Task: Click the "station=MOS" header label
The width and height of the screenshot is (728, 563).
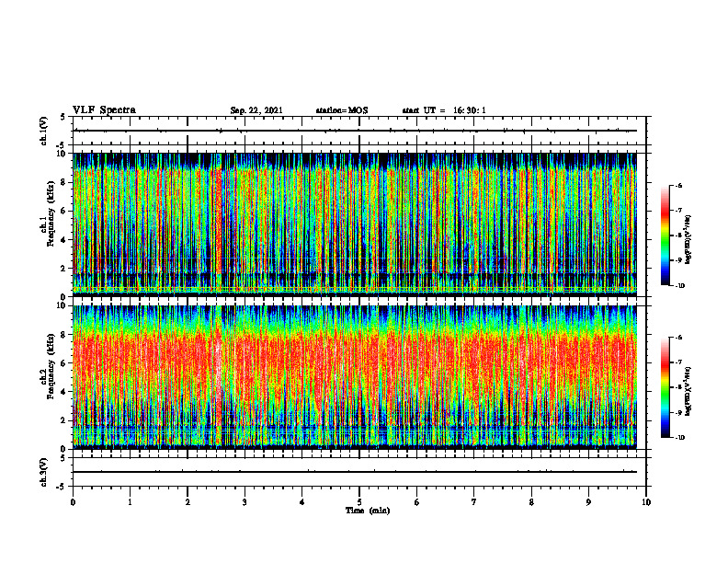Action: pyautogui.click(x=342, y=110)
